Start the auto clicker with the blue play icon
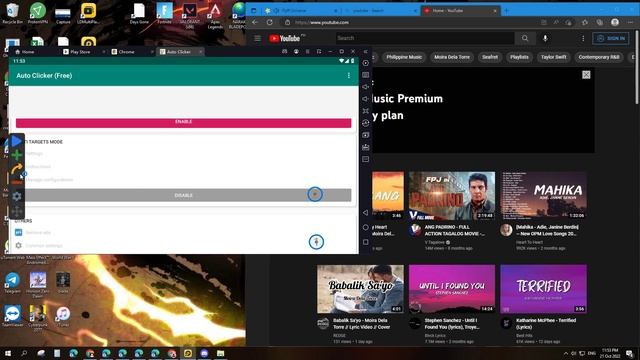The width and height of the screenshot is (640, 360). 16,141
